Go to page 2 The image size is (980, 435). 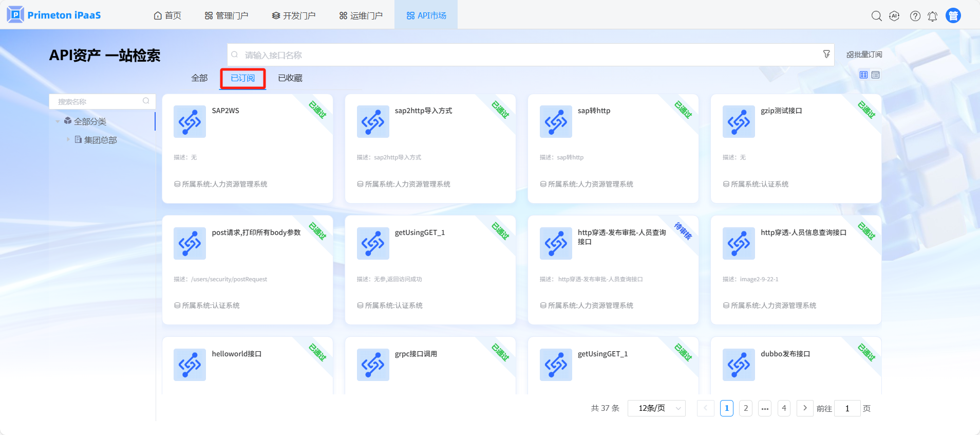[746, 408]
